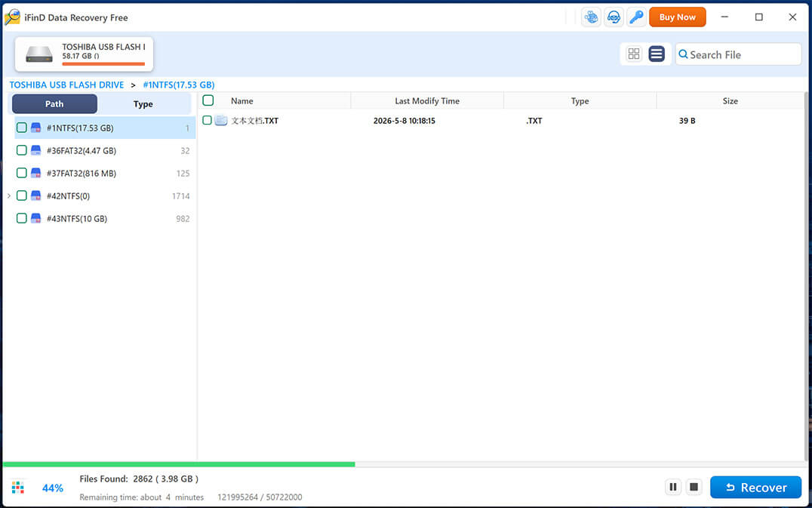Image resolution: width=812 pixels, height=508 pixels.
Task: Minimize the iFinD window
Action: 724,17
